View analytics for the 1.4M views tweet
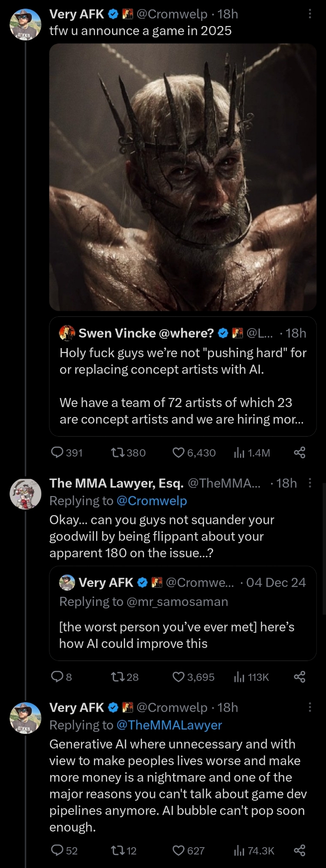The height and width of the screenshot is (868, 326). pos(240,453)
